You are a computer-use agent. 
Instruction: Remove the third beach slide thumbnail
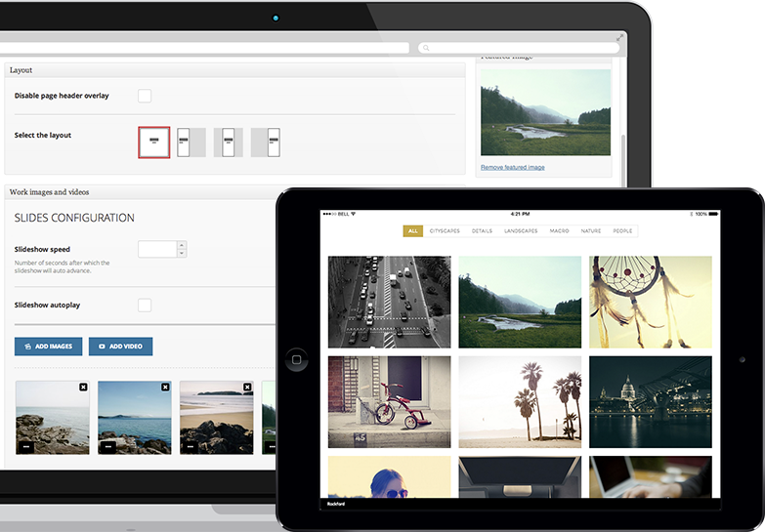pos(247,387)
